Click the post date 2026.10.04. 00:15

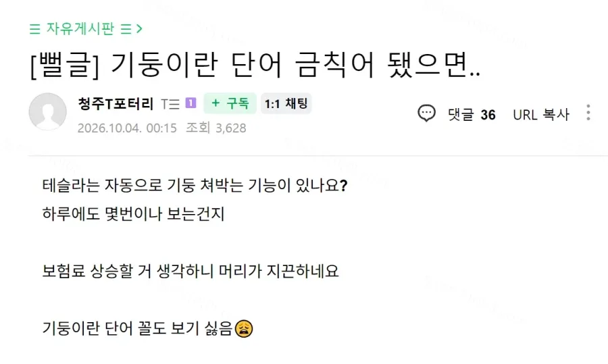point(127,128)
